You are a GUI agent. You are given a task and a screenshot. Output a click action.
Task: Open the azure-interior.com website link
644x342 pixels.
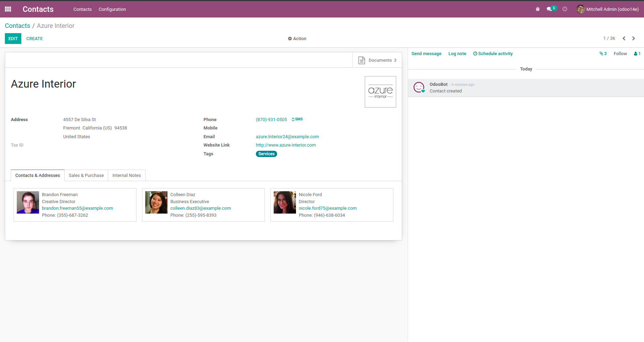coord(286,145)
